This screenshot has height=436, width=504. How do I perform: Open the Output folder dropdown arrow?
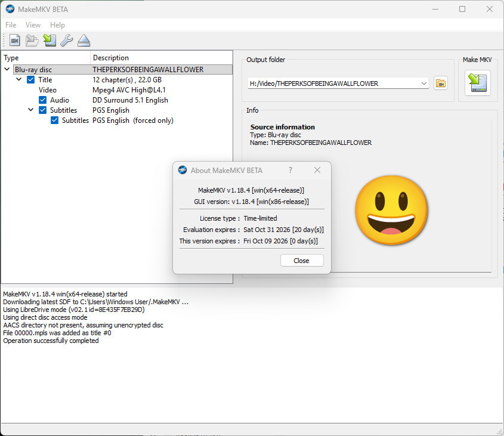click(x=423, y=84)
